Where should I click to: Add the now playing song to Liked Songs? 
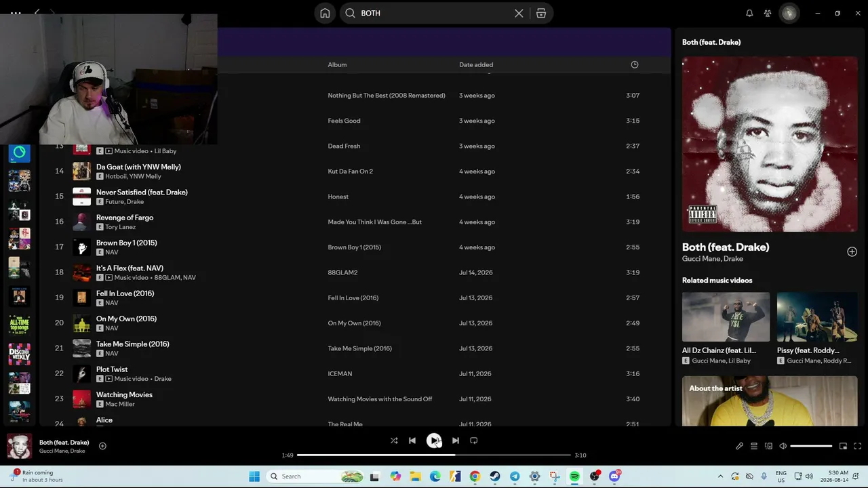[x=102, y=446]
